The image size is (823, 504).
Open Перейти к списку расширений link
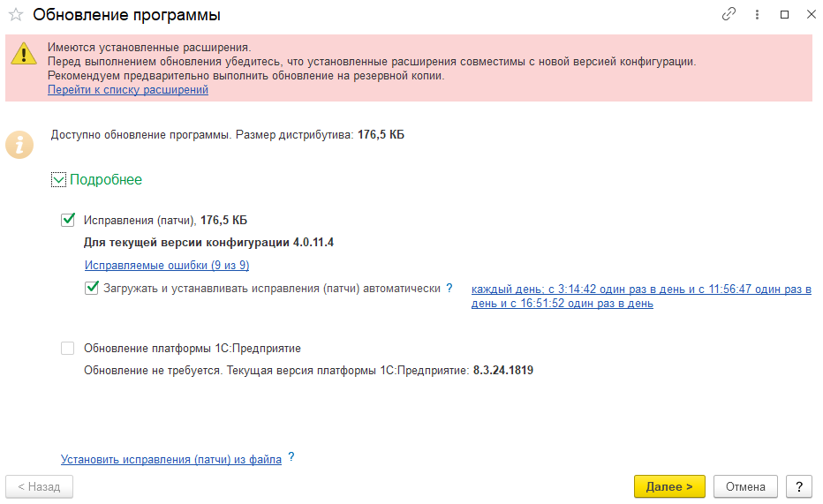[128, 90]
